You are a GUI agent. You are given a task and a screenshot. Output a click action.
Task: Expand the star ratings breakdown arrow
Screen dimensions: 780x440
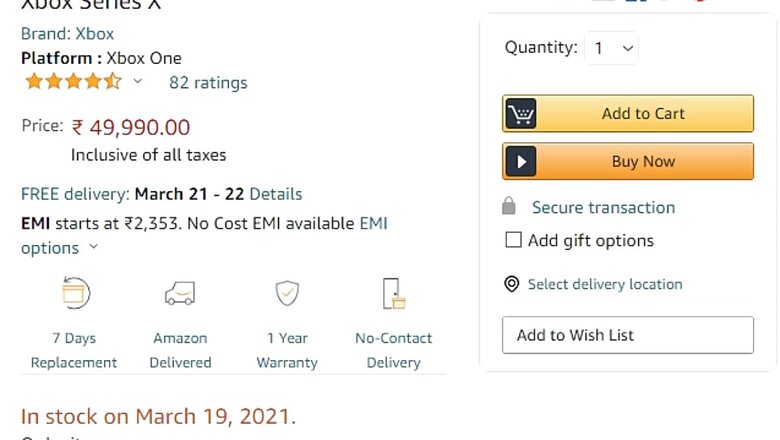(x=138, y=81)
